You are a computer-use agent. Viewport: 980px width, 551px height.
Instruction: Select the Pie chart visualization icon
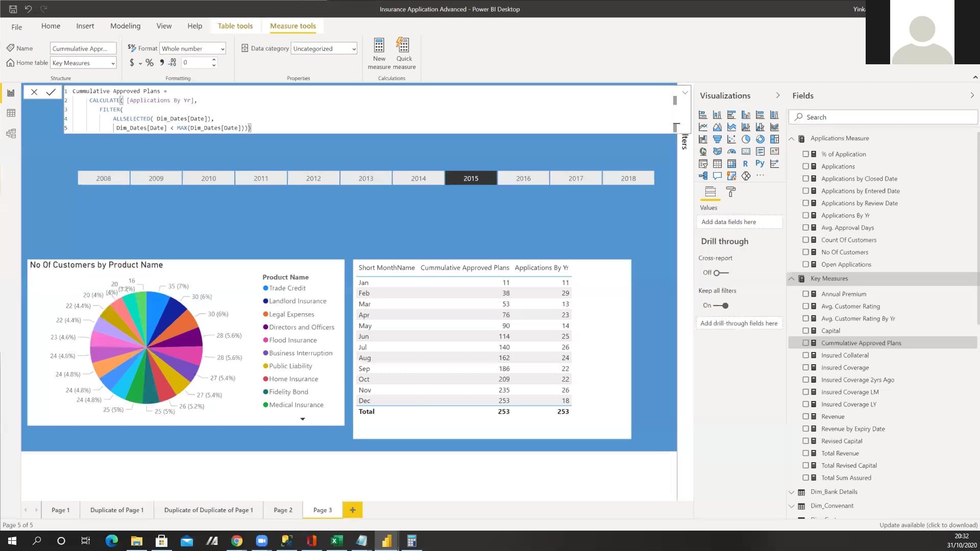(x=746, y=139)
